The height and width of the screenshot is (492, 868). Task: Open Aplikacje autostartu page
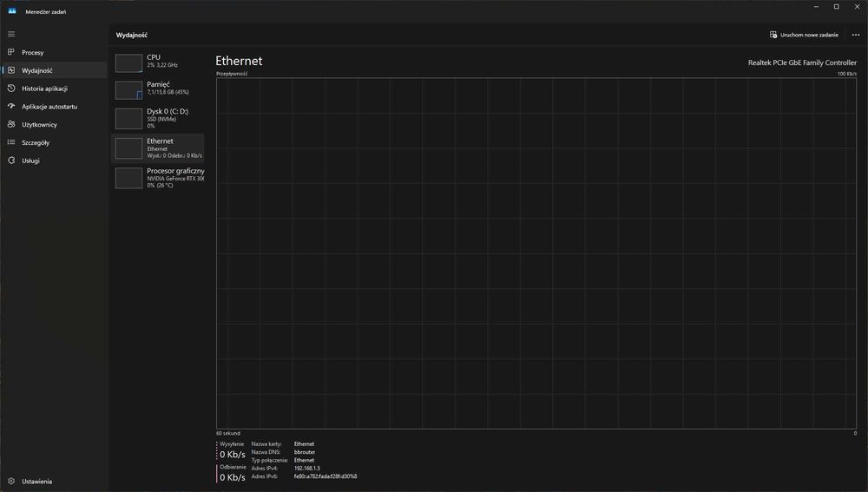coord(49,107)
